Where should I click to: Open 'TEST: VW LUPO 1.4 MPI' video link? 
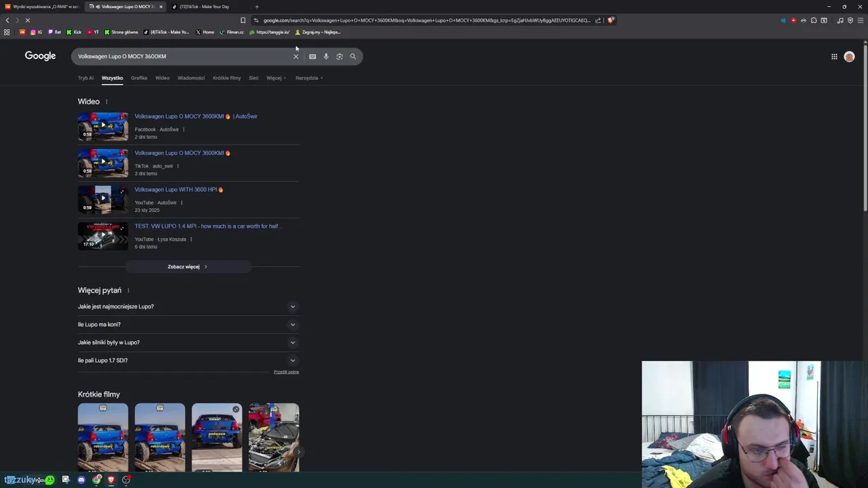coord(209,226)
